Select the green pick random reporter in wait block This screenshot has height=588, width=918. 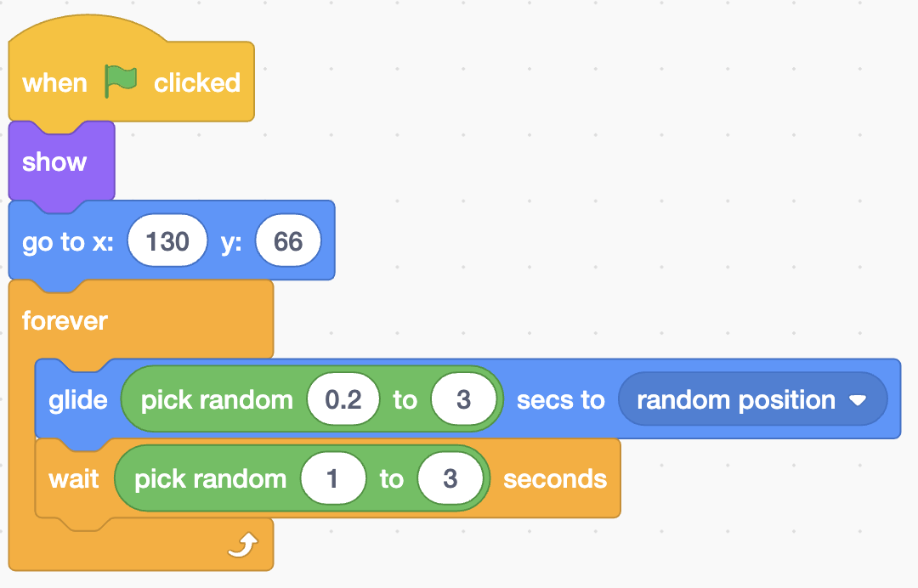tap(302, 478)
